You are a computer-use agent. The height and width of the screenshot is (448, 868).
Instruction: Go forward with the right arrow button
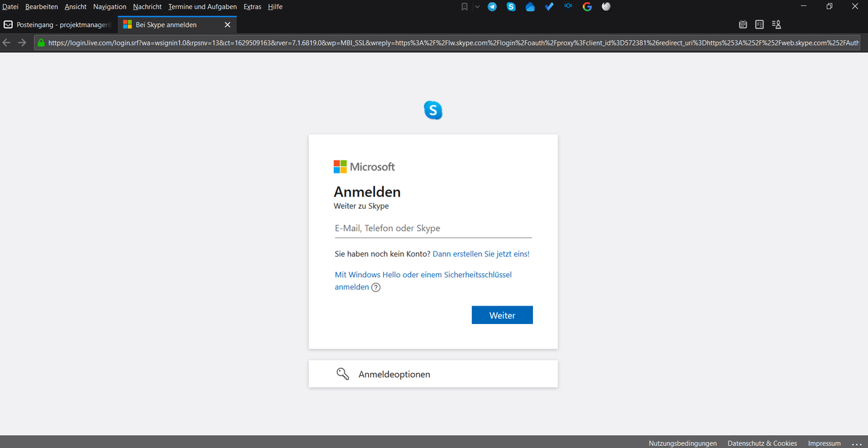(x=22, y=43)
